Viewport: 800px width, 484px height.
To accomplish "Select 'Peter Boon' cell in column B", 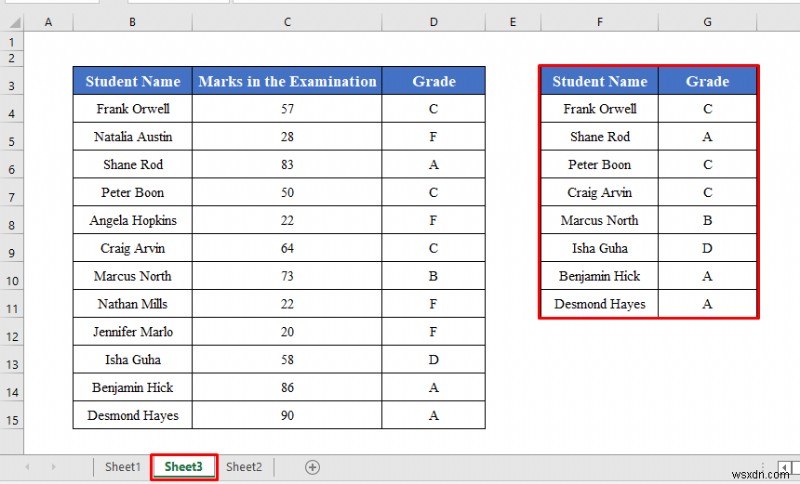I will pos(133,192).
